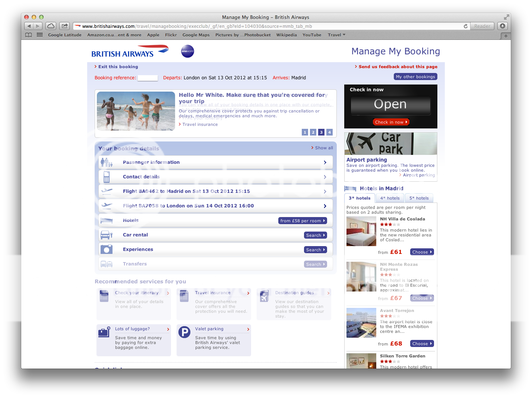Reload page with the refresh icon
532x398 pixels.
[465, 26]
